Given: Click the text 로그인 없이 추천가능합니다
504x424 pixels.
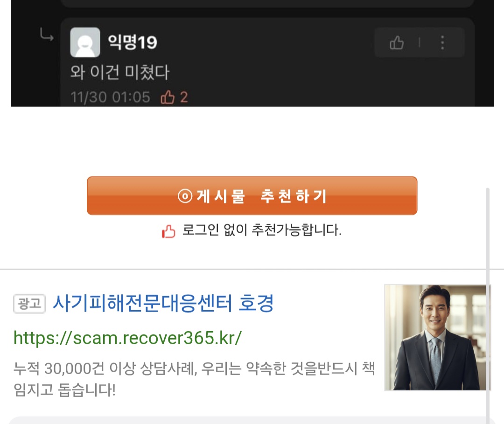Looking at the screenshot, I should tap(262, 230).
